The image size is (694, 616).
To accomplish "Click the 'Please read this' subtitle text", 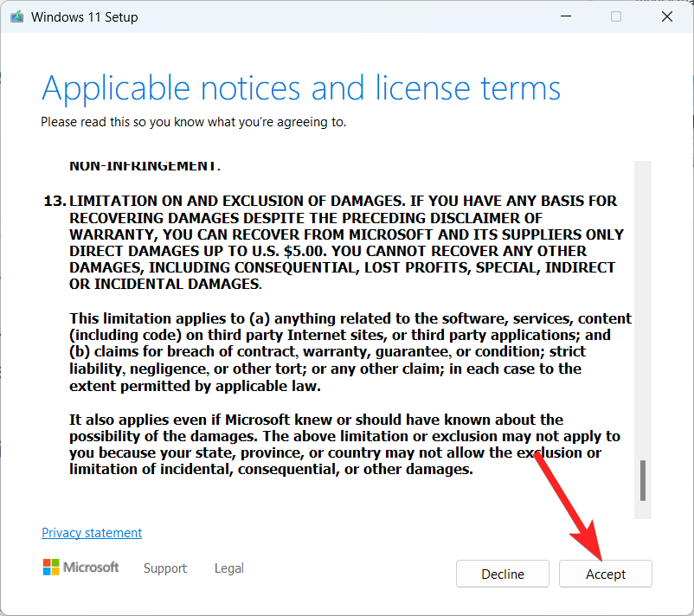I will tap(193, 122).
